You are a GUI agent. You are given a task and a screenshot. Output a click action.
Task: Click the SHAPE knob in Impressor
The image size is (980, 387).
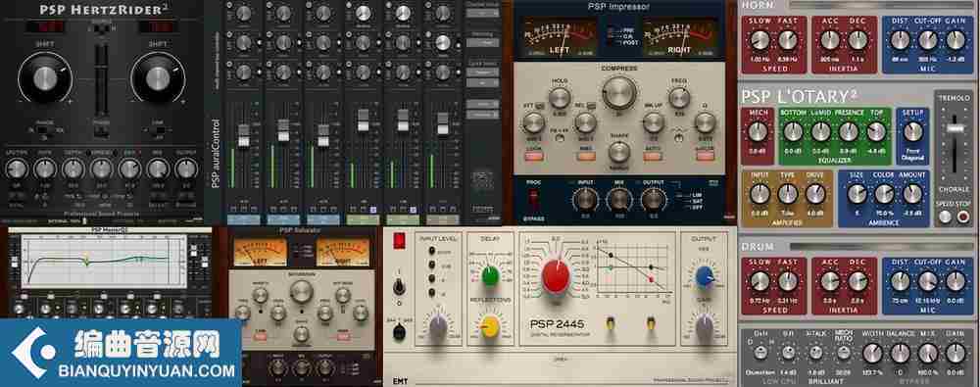(x=618, y=151)
